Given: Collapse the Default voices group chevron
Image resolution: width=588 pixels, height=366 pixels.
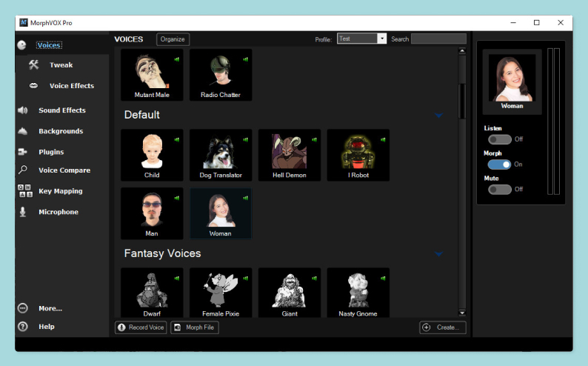Looking at the screenshot, I should point(438,115).
